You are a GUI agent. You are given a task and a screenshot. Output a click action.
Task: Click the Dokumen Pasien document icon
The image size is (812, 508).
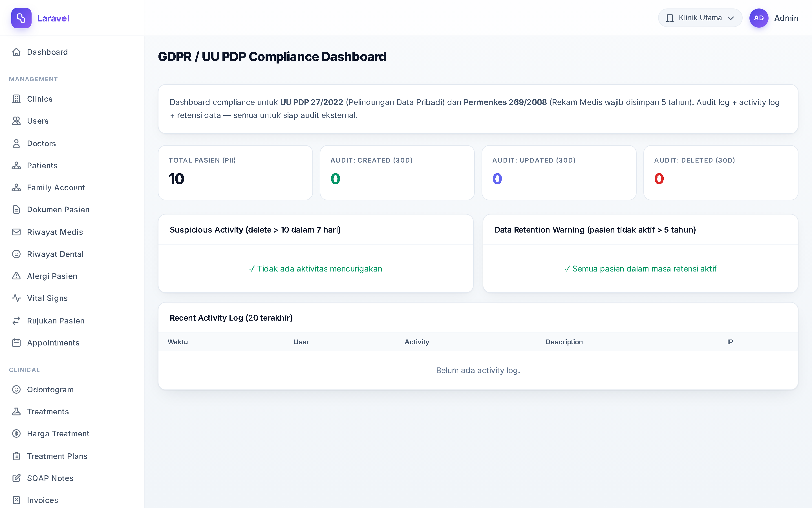16,210
